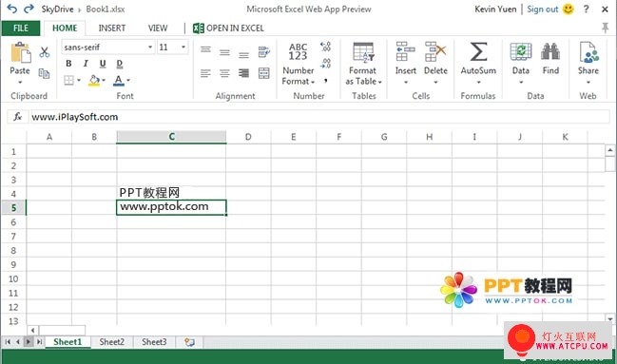
Task: Click the vertical scrollbar up arrow
Action: (610, 150)
